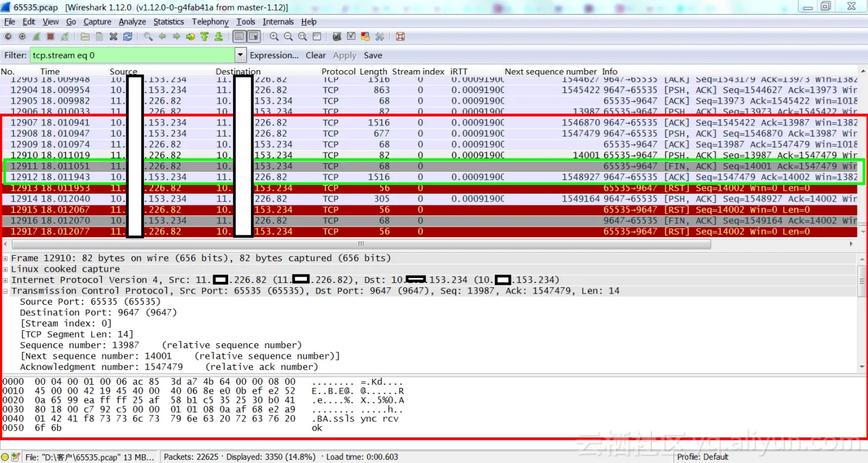Reload the capture file icon
The image size is (868, 463).
[128, 37]
